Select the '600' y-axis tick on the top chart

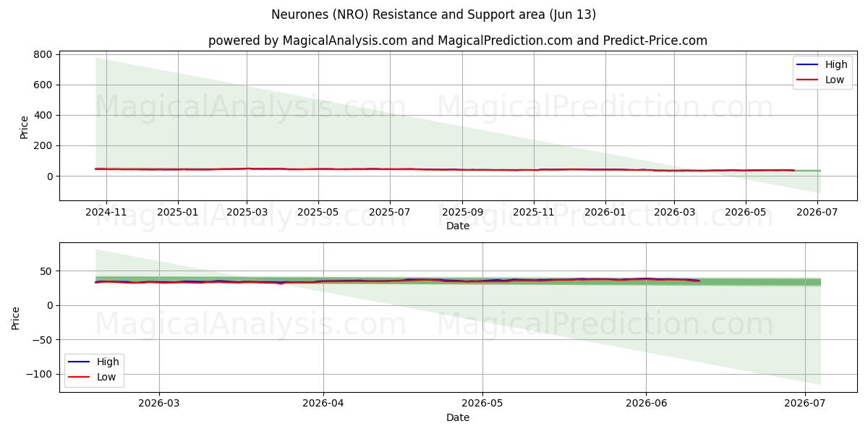click(43, 85)
